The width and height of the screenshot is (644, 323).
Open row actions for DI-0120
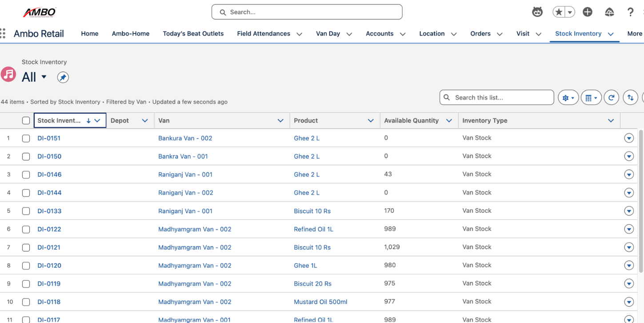pyautogui.click(x=629, y=266)
